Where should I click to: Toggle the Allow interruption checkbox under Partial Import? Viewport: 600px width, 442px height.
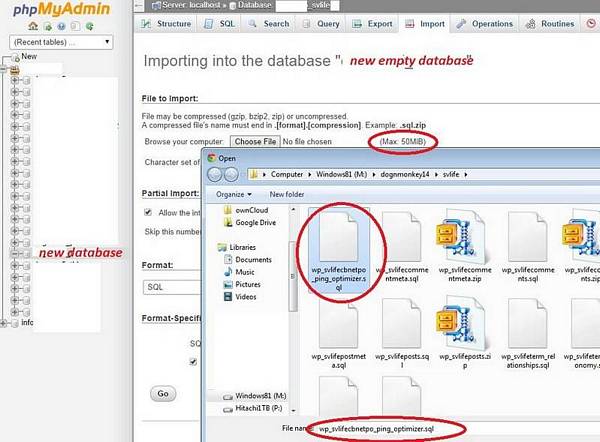(148, 212)
